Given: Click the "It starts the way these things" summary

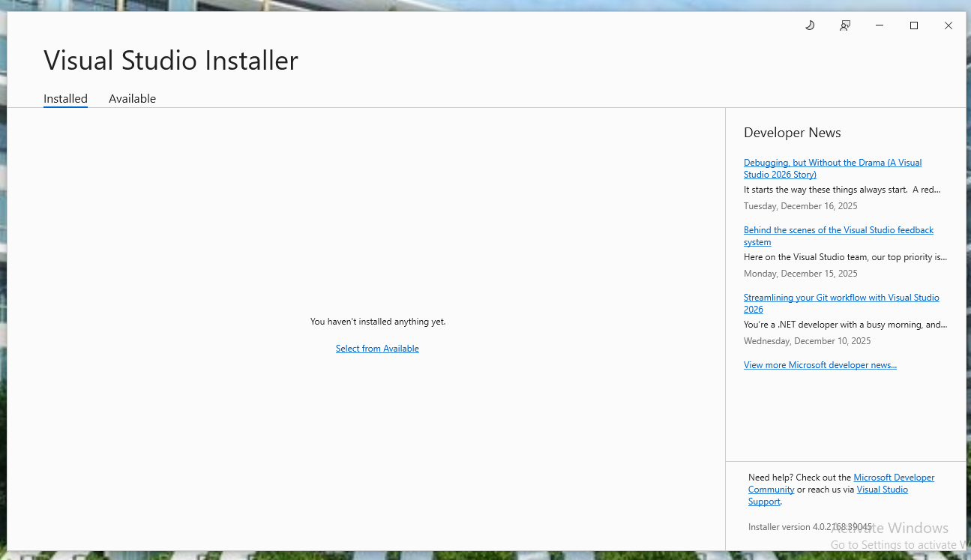Looking at the screenshot, I should (x=842, y=190).
